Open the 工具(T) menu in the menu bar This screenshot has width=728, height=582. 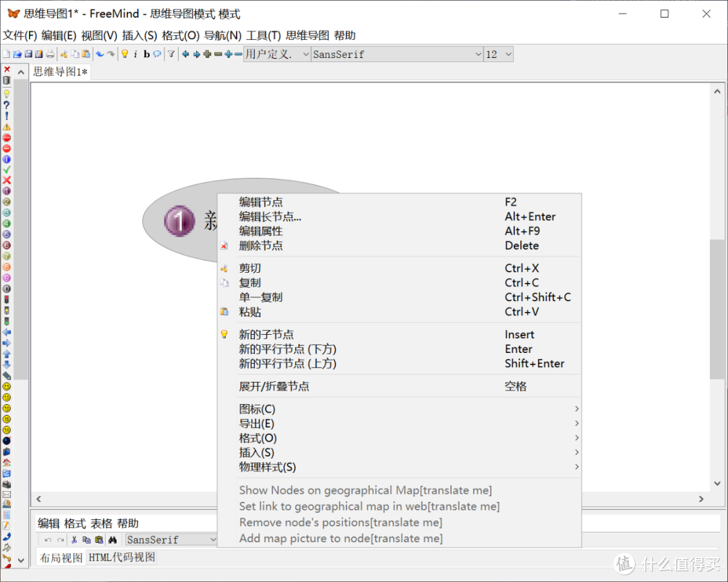[x=263, y=35]
